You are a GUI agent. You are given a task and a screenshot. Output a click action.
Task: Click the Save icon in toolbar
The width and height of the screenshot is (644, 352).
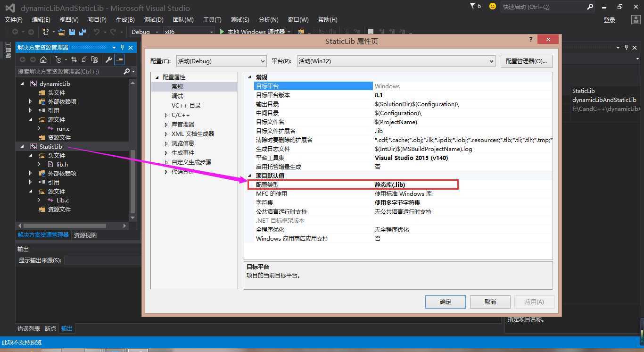point(72,32)
